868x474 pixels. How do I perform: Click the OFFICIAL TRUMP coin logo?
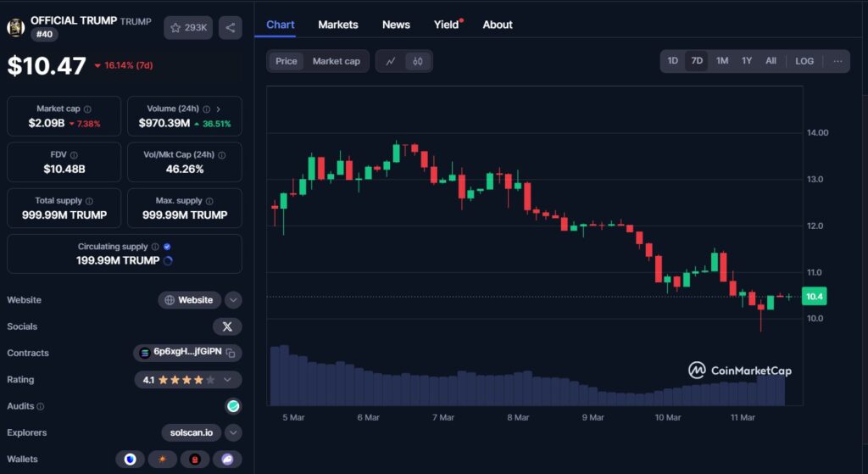15,27
